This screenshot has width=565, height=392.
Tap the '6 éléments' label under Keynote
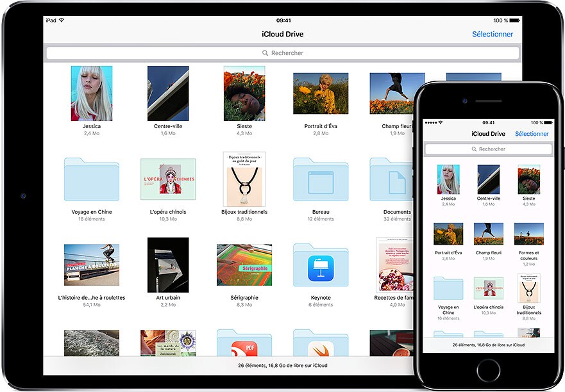321,304
